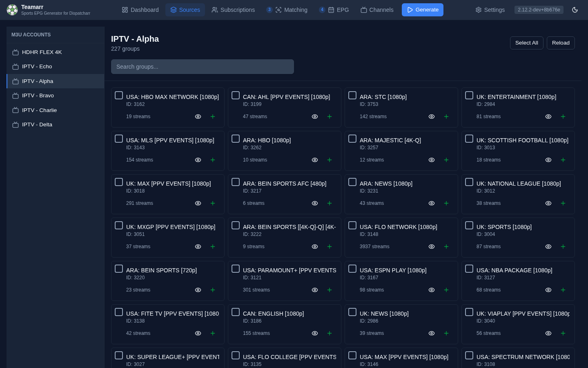Screen dimensions: 588x368
Task: Check the USA: HBO MAX NETWORK checkbox
Action: click(x=119, y=95)
